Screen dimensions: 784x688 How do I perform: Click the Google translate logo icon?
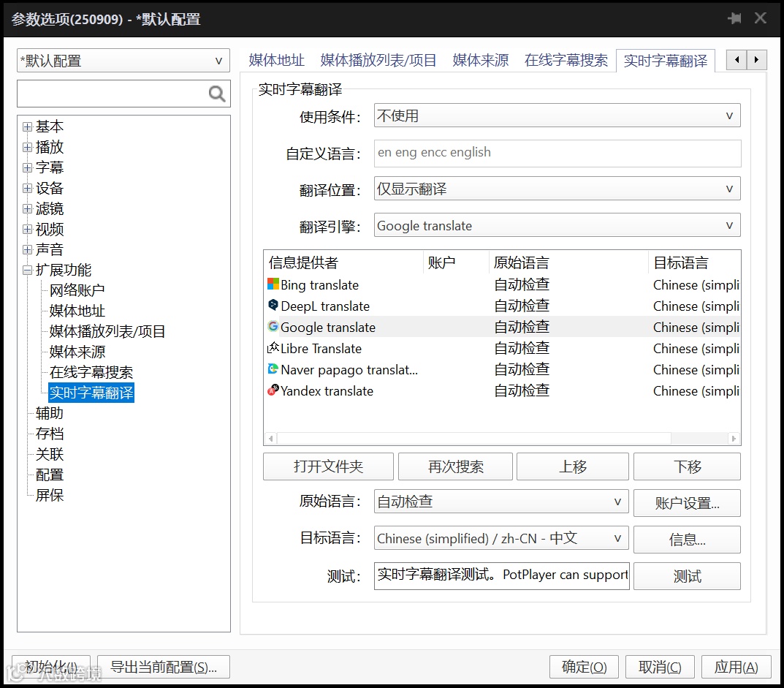pyautogui.click(x=273, y=327)
